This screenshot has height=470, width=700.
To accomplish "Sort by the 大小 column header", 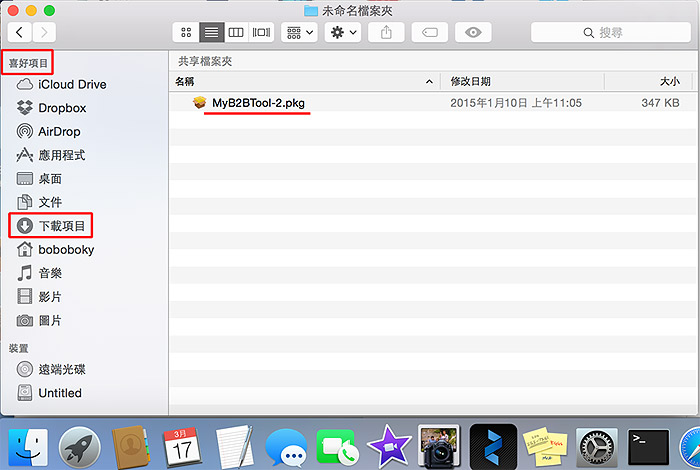I will (649, 82).
